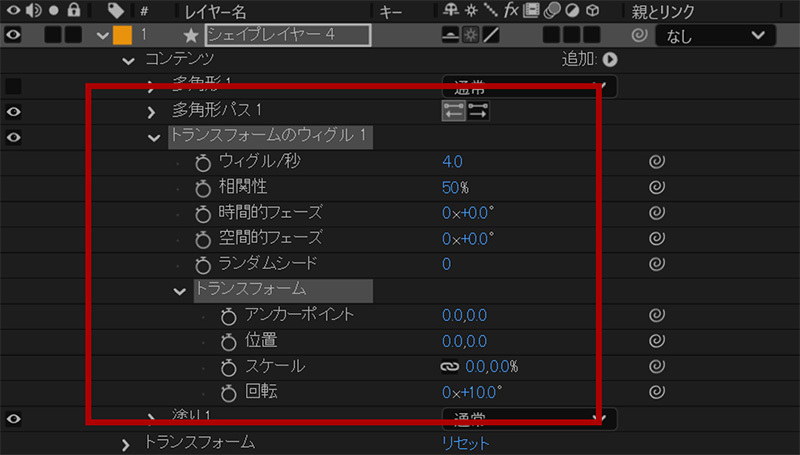Toggle stopwatch for スケール
Screen dimensions: 800x455
pos(229,367)
